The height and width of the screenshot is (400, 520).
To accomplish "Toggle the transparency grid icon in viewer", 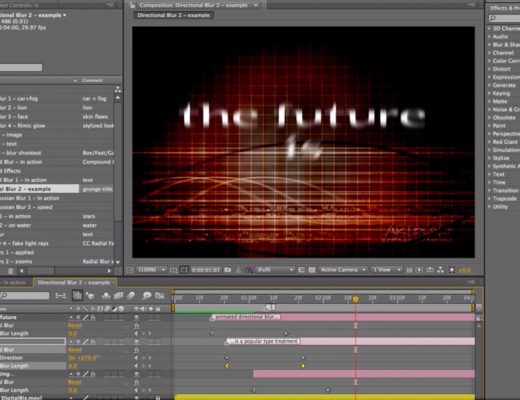I will pyautogui.click(x=312, y=270).
